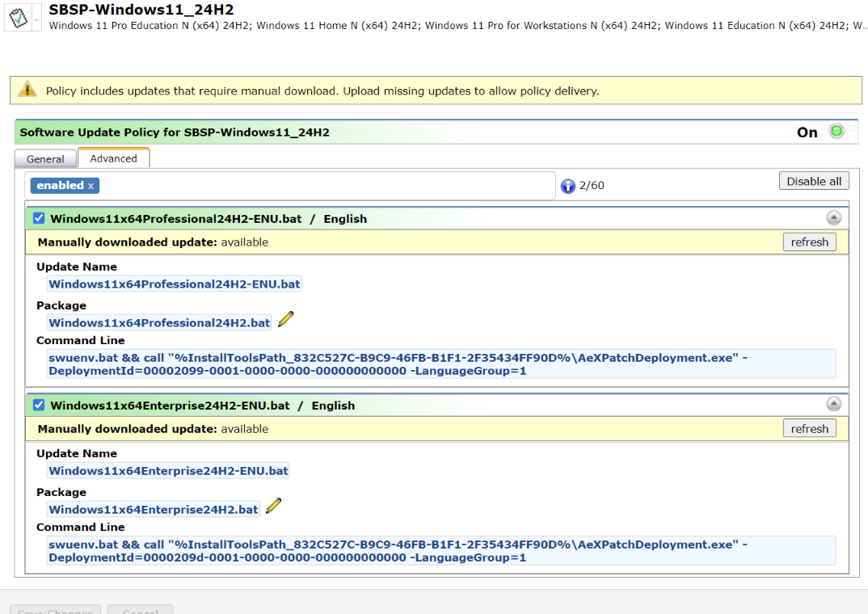Click refresh for the Enterprise update
This screenshot has height=614, width=868.
click(x=809, y=429)
